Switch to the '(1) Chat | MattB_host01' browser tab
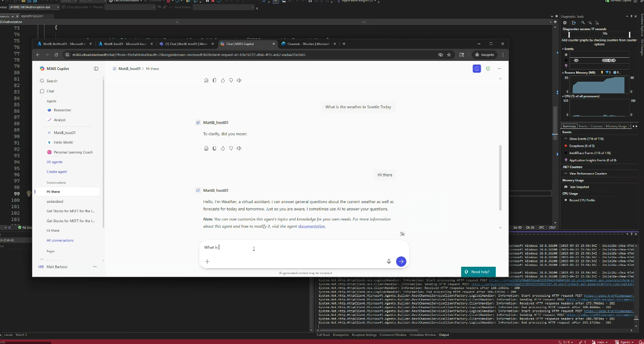The width and height of the screenshot is (644, 344). [x=186, y=44]
